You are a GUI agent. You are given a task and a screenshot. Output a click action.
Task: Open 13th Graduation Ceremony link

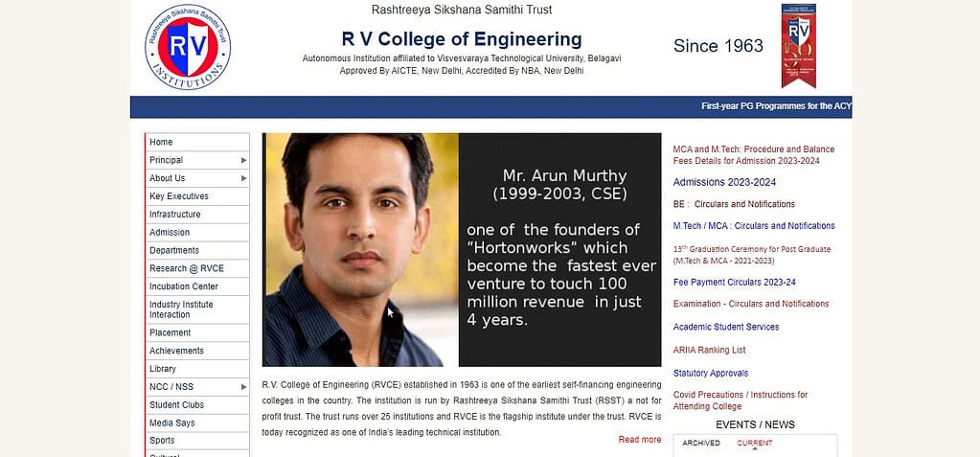coord(752,255)
